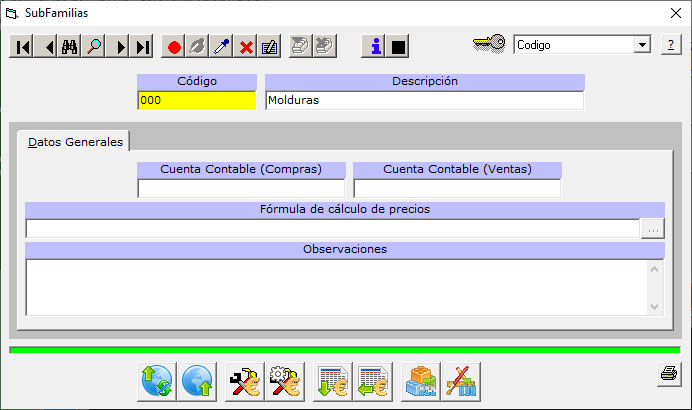Jump to the last record
Image resolution: width=692 pixels, height=410 pixels.
(x=142, y=47)
